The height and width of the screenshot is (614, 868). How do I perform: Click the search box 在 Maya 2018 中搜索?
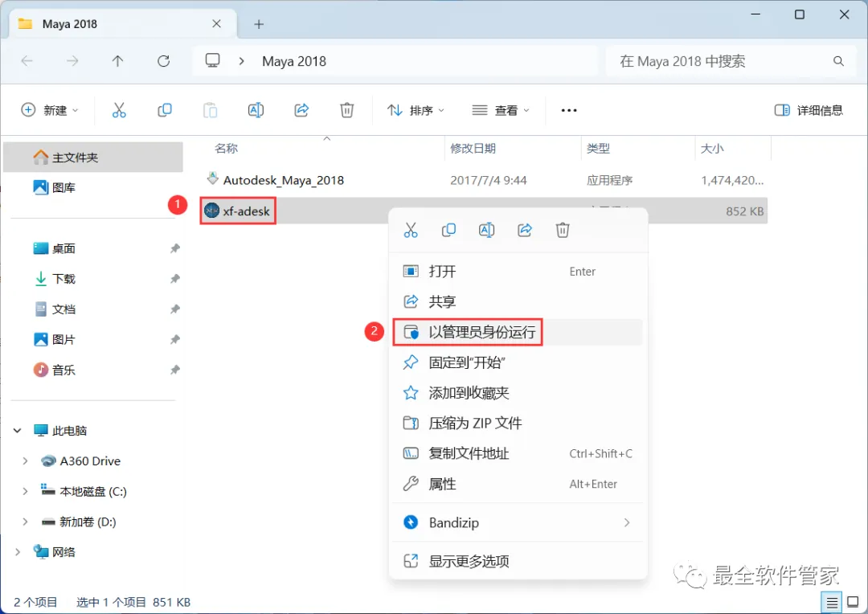coord(732,61)
